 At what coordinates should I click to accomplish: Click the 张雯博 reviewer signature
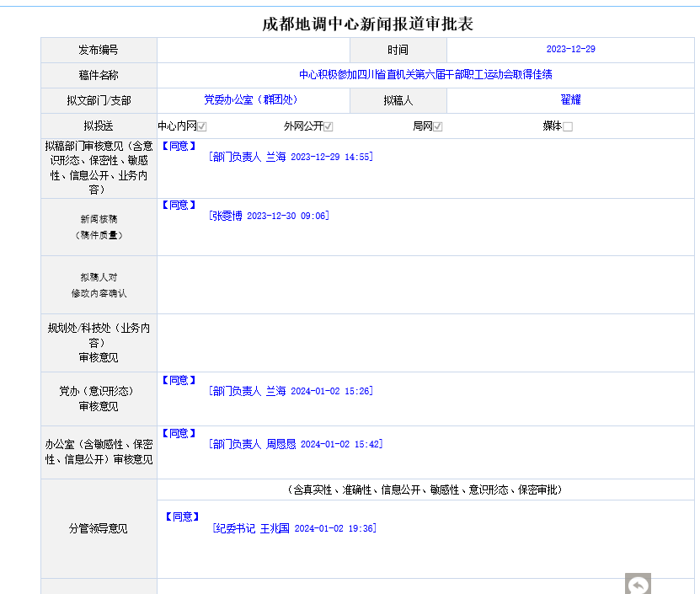click(269, 216)
